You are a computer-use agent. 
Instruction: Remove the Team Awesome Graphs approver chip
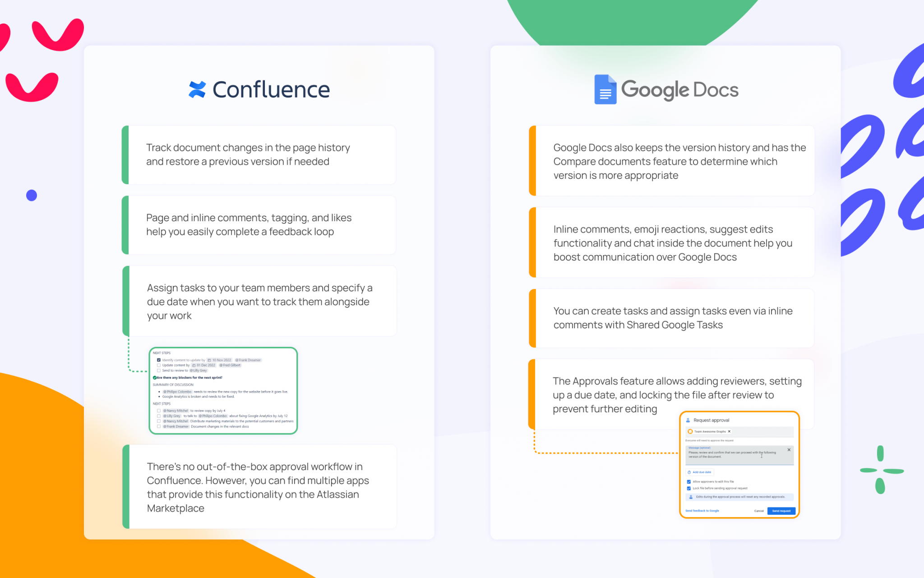point(729,431)
